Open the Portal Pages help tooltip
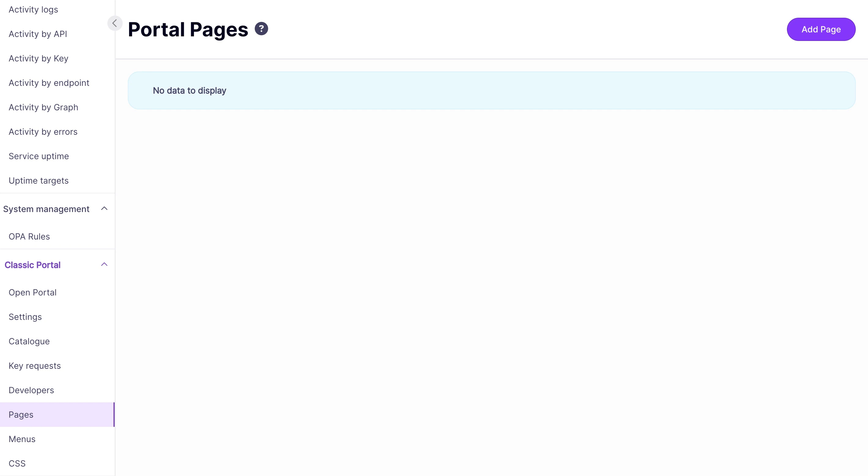The image size is (868, 476). (x=261, y=29)
